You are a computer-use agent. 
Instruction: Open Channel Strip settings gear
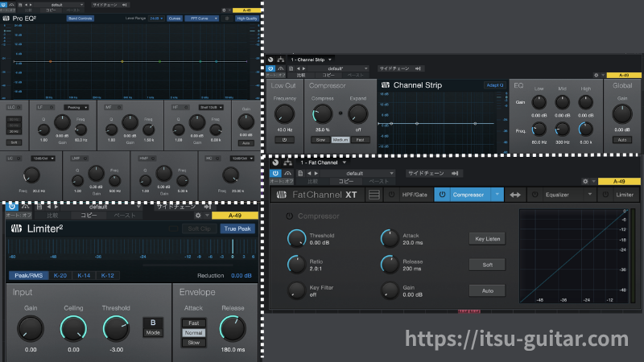click(x=596, y=75)
